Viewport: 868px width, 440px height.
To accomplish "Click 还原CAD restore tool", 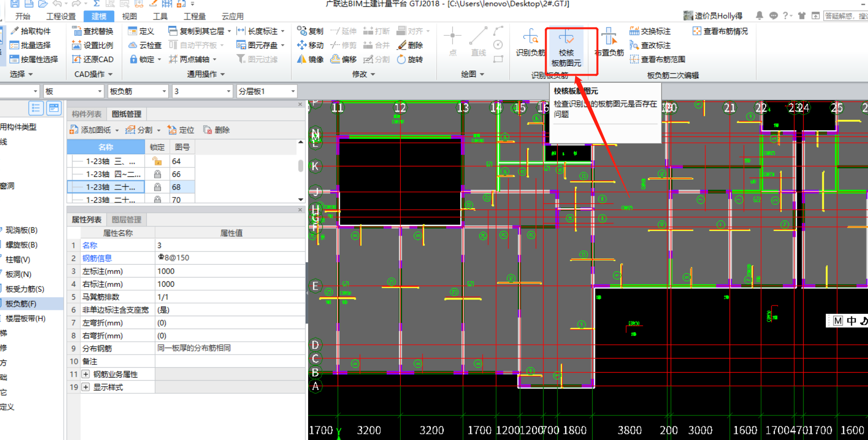I will click(x=93, y=59).
